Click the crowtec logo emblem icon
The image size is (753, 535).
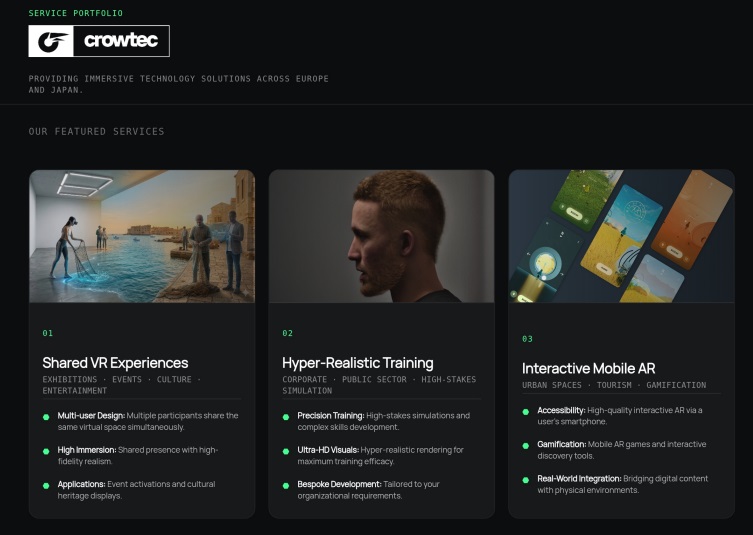coord(52,41)
